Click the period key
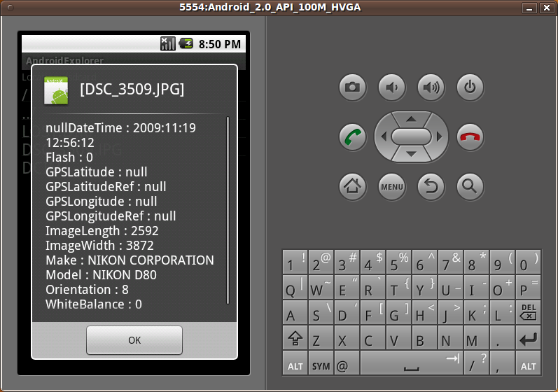558x392 pixels. 502,338
